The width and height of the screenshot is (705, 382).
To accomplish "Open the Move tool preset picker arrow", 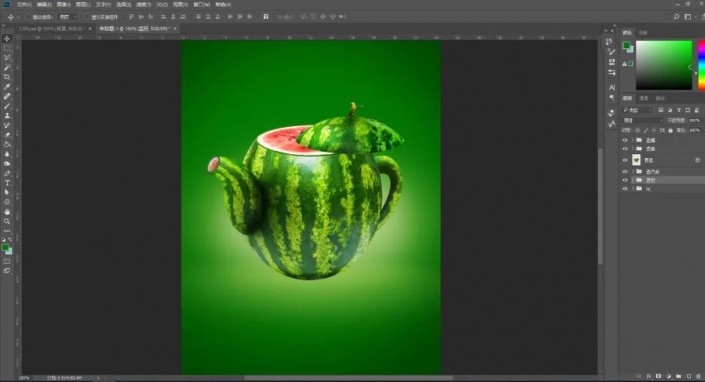I will pyautogui.click(x=18, y=17).
